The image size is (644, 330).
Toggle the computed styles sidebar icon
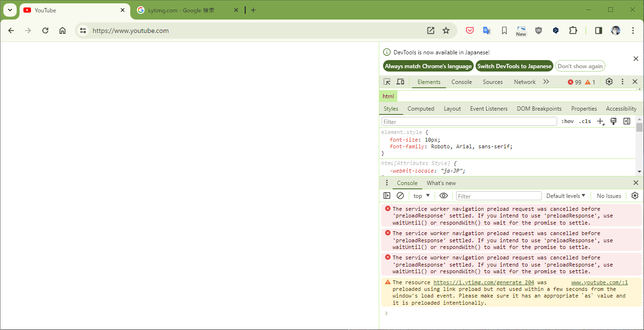point(627,122)
